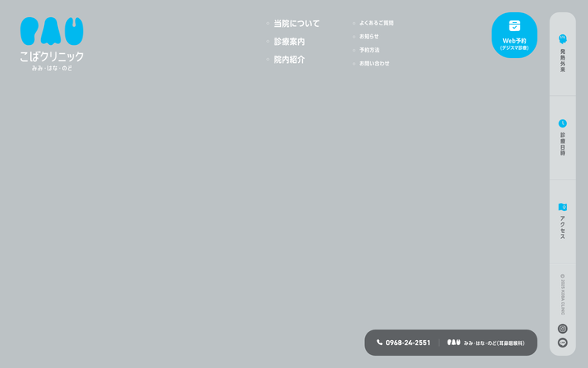Open the お知らせ link
This screenshot has width=588, height=368.
369,37
